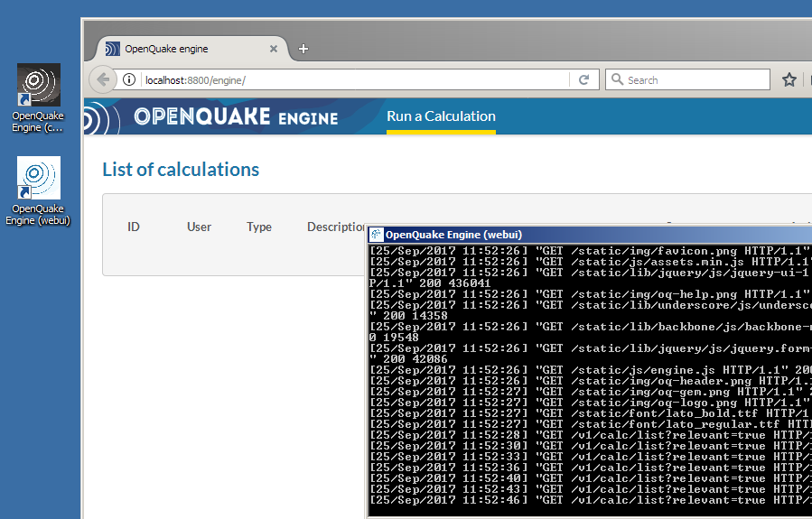Click the List of calculations heading

(181, 170)
